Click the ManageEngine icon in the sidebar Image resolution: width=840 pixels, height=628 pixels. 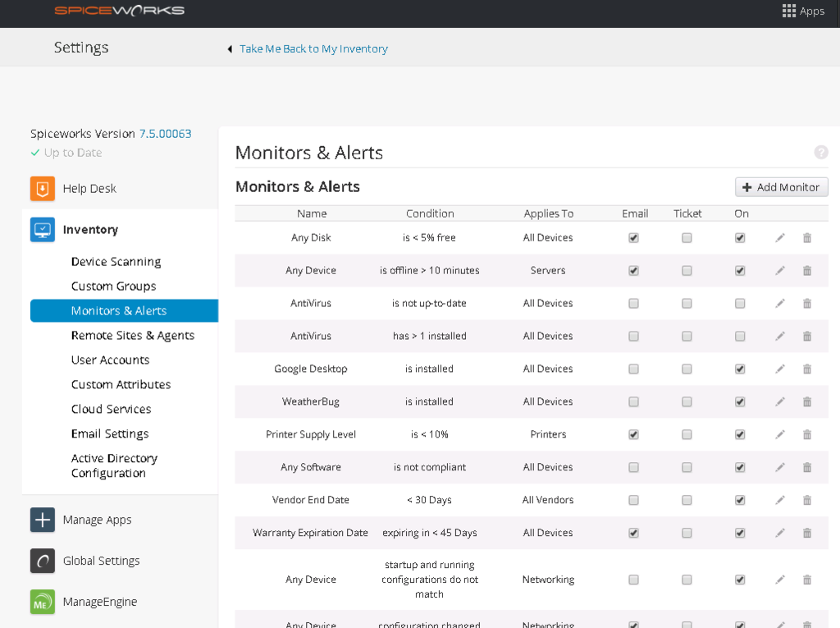(42, 601)
